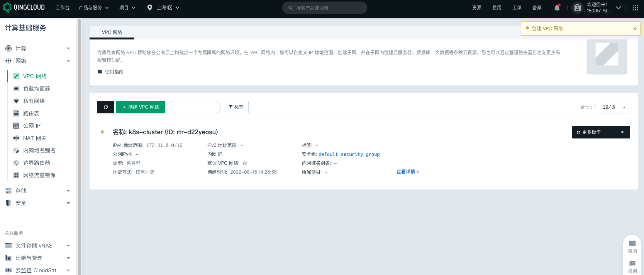The image size is (644, 275).
Task: Click the 标签 filter button
Action: tap(237, 107)
